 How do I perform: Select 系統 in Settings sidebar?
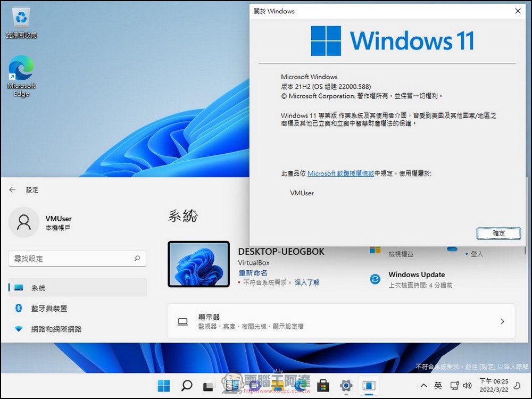click(77, 288)
